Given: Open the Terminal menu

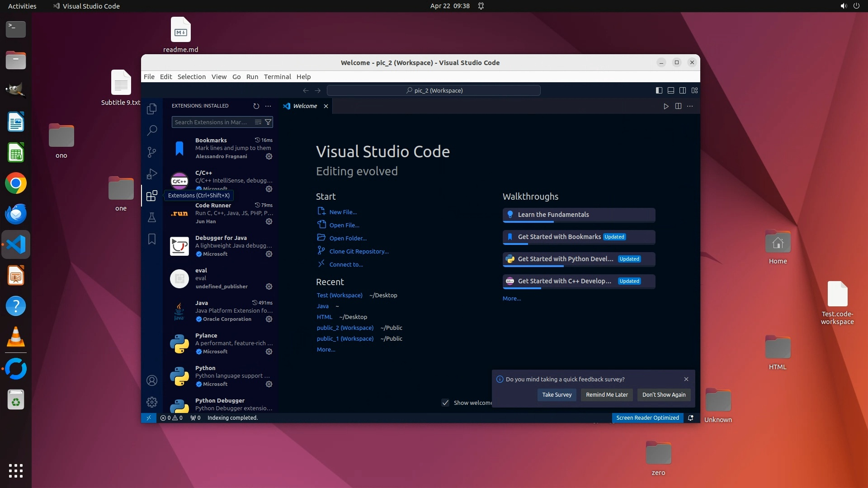Looking at the screenshot, I should 277,77.
